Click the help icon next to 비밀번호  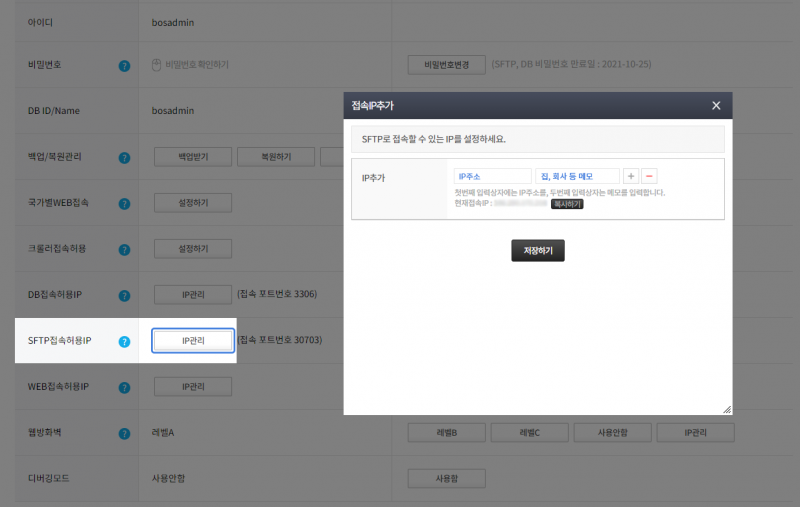(124, 66)
